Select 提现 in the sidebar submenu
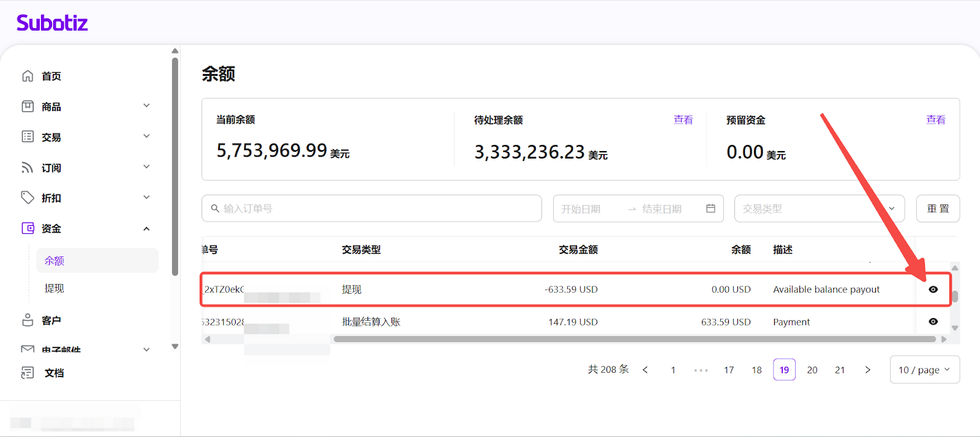Image resolution: width=980 pixels, height=437 pixels. pyautogui.click(x=55, y=288)
